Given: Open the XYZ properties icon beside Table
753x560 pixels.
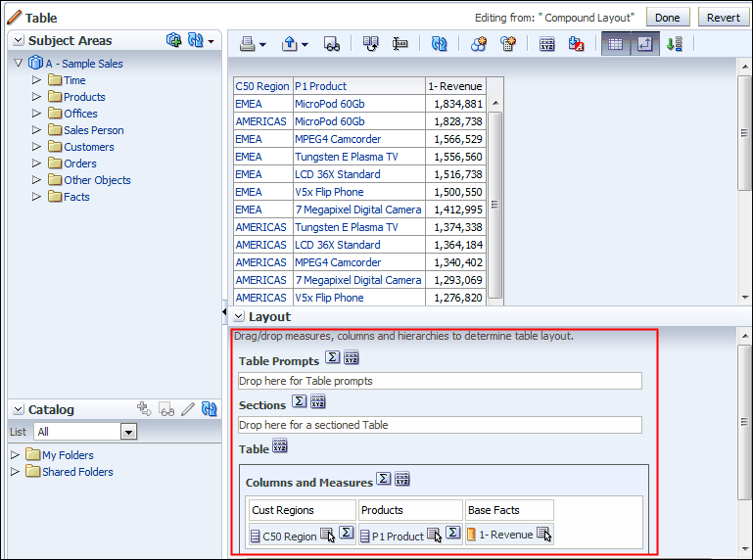Looking at the screenshot, I should coord(279,445).
